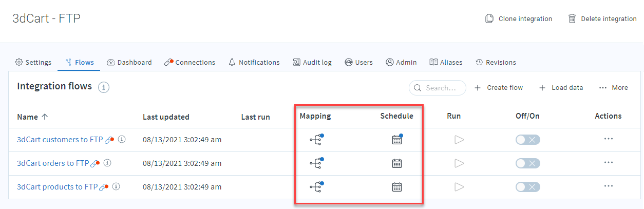This screenshot has width=644, height=209.
Task: Open schedule for 3dCart products to FTP
Action: tap(397, 187)
